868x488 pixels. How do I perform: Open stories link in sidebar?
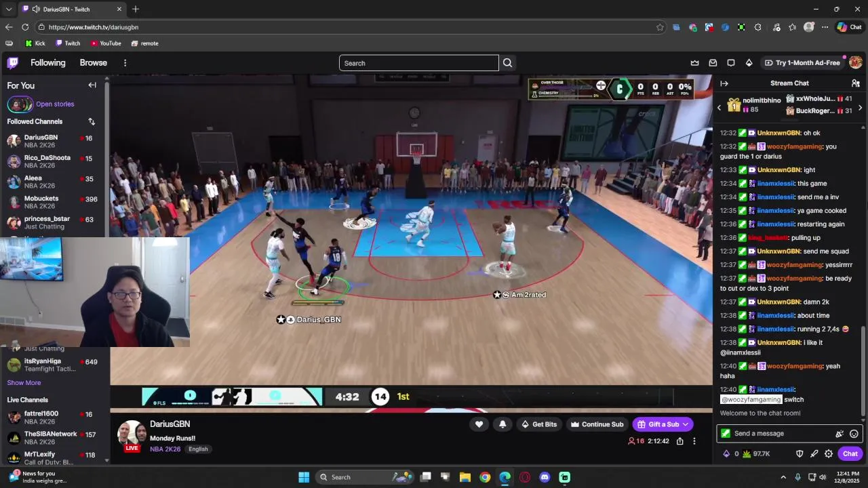click(55, 104)
